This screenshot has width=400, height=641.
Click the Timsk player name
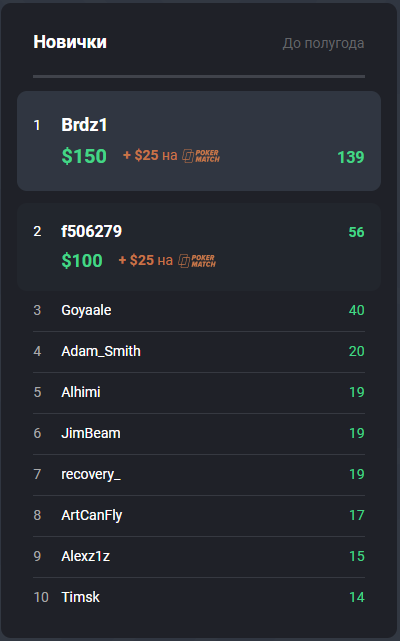pyautogui.click(x=81, y=597)
